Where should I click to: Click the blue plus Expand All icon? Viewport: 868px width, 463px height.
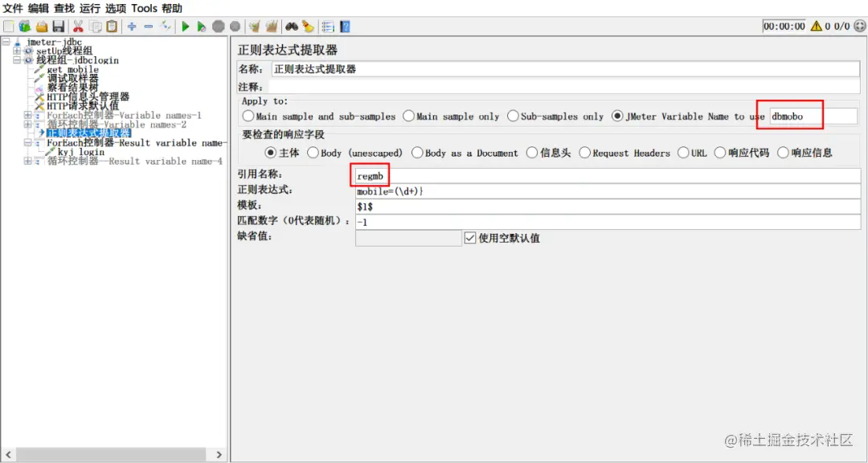pos(132,26)
